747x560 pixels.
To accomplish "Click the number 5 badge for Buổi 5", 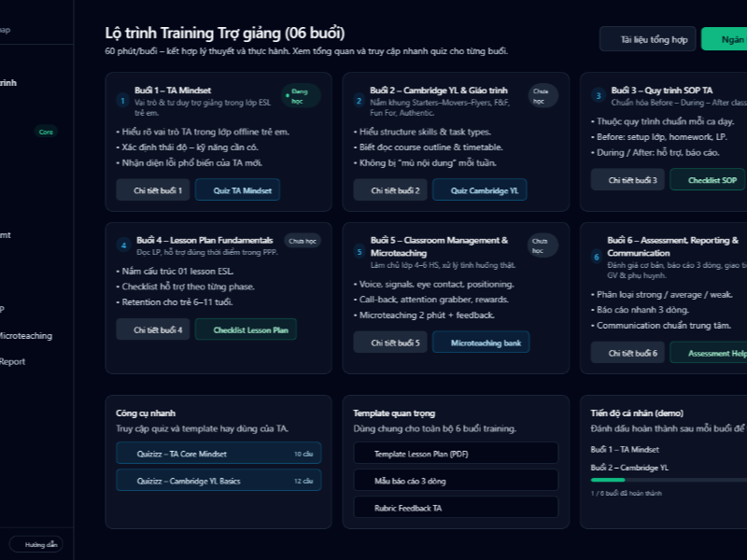I will [359, 251].
